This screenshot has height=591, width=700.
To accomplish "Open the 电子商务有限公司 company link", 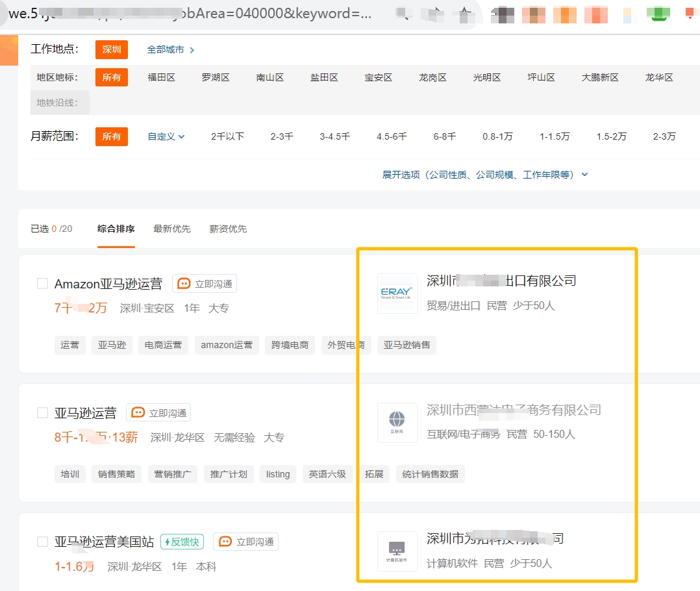I will [x=514, y=410].
